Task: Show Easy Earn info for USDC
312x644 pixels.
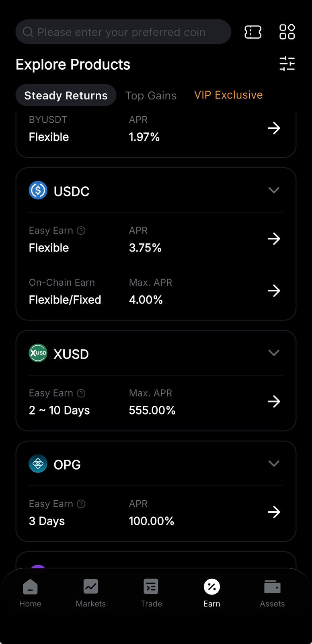Action: [x=81, y=231]
